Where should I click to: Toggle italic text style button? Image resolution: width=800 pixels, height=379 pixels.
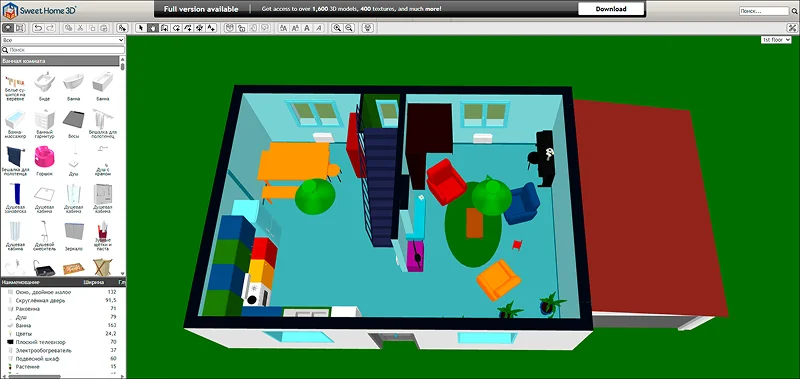[x=319, y=28]
